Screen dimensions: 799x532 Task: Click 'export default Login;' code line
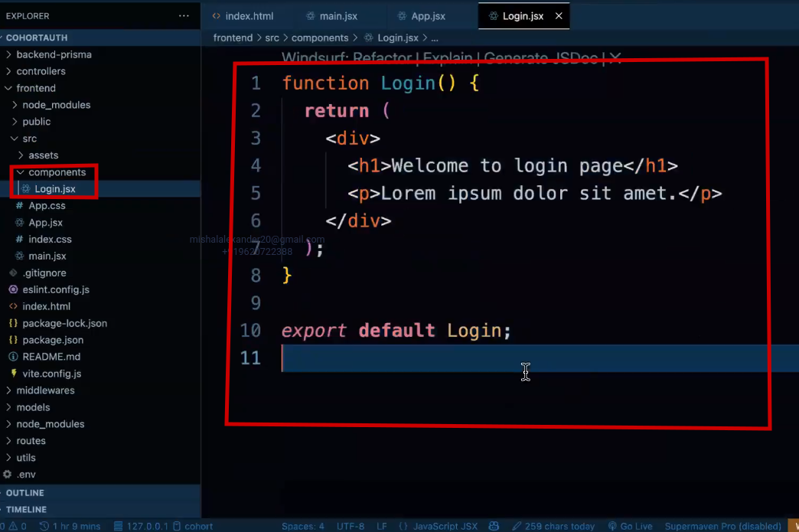[396, 331]
